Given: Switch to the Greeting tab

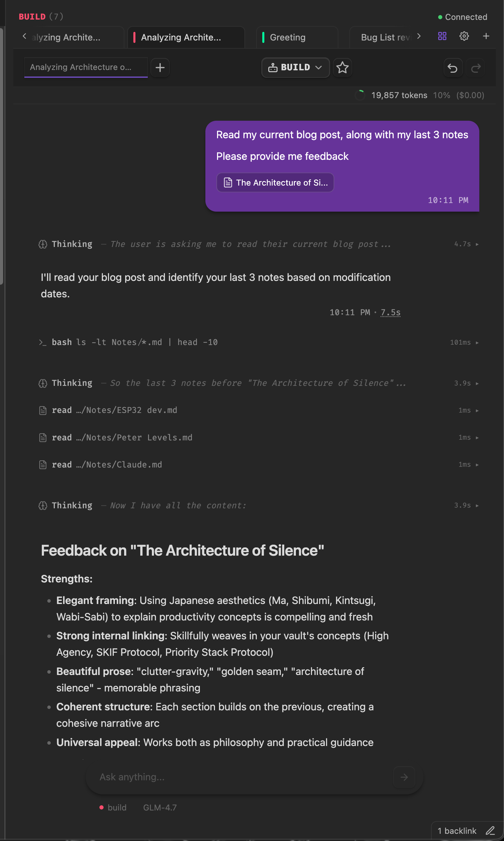Looking at the screenshot, I should (288, 37).
